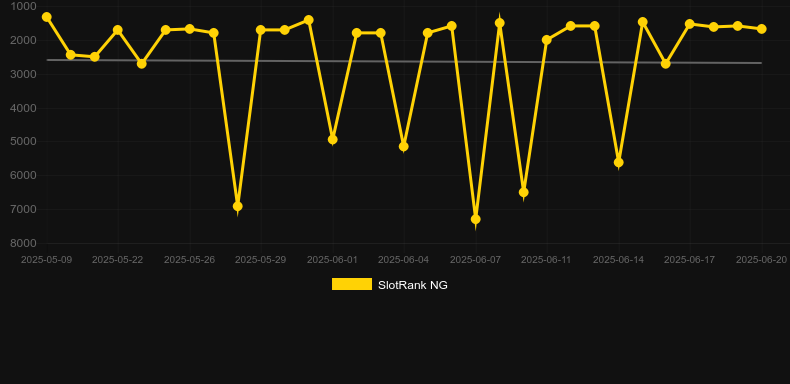This screenshot has height=384, width=790.
Task: Click the 6500 dip point before 2025-06-11
Action: 523,192
